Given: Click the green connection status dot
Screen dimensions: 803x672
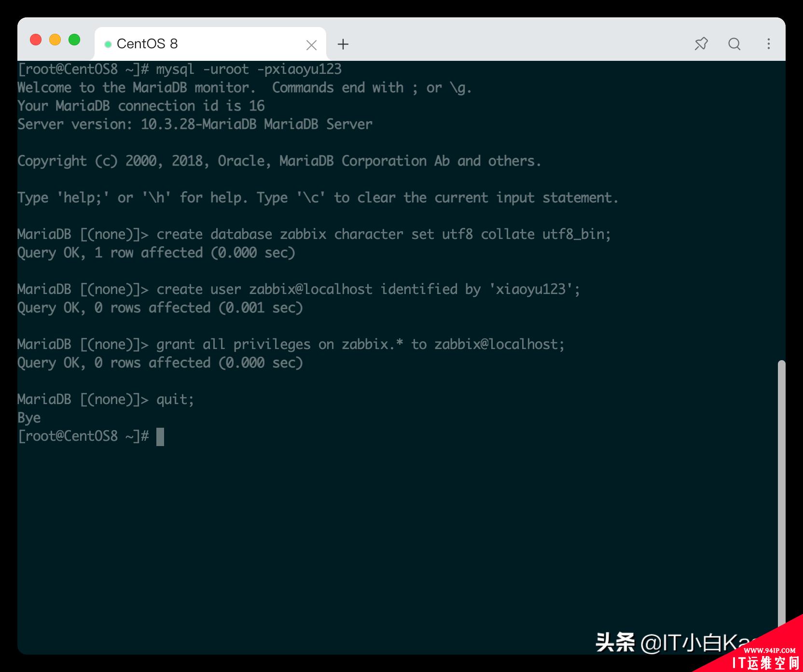Looking at the screenshot, I should (x=108, y=44).
